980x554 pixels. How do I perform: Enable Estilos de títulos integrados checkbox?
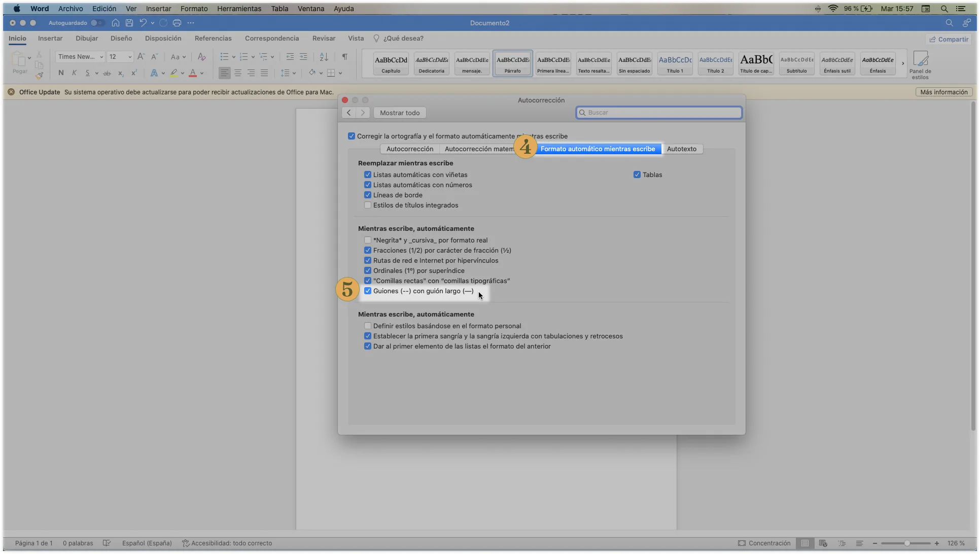[368, 205]
